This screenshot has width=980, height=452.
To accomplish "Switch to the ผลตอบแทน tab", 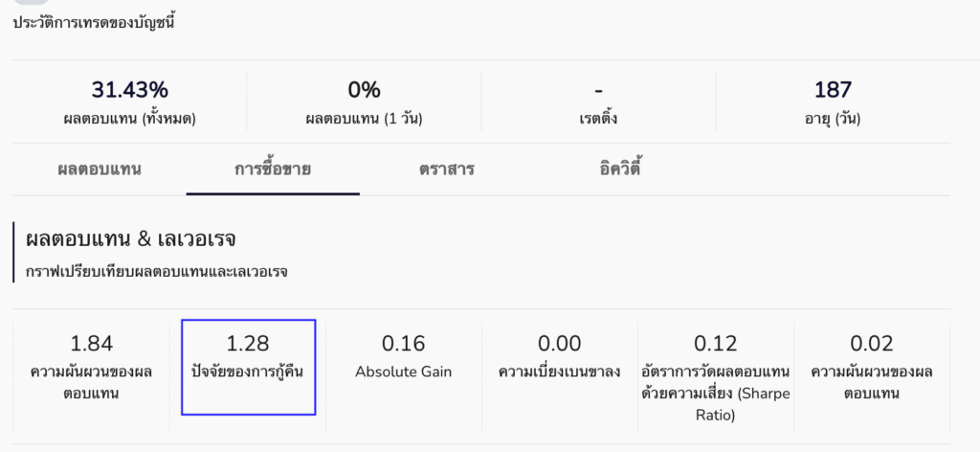I will coord(100,169).
